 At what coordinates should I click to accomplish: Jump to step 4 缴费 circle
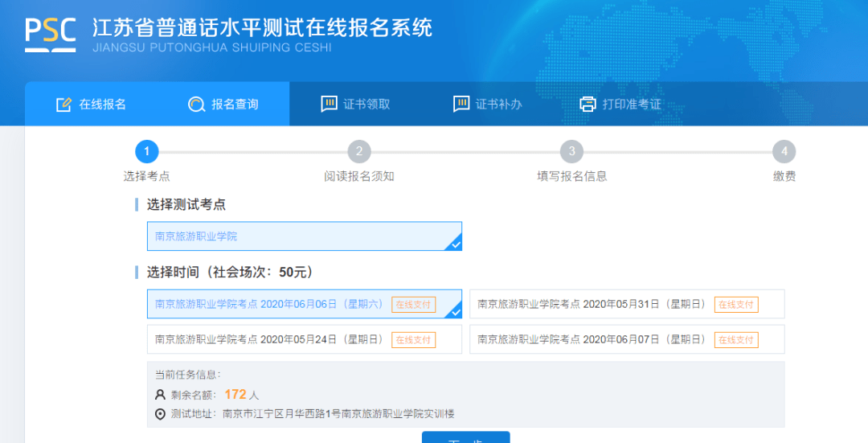[784, 151]
